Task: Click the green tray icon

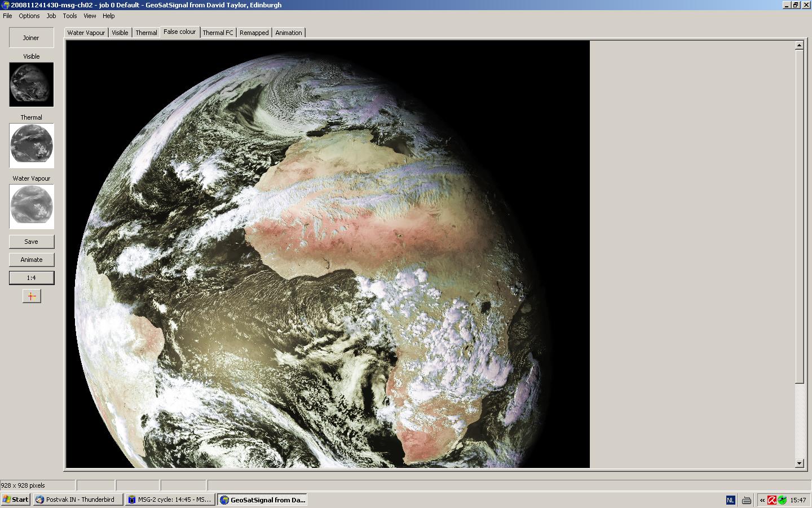Action: 782,500
